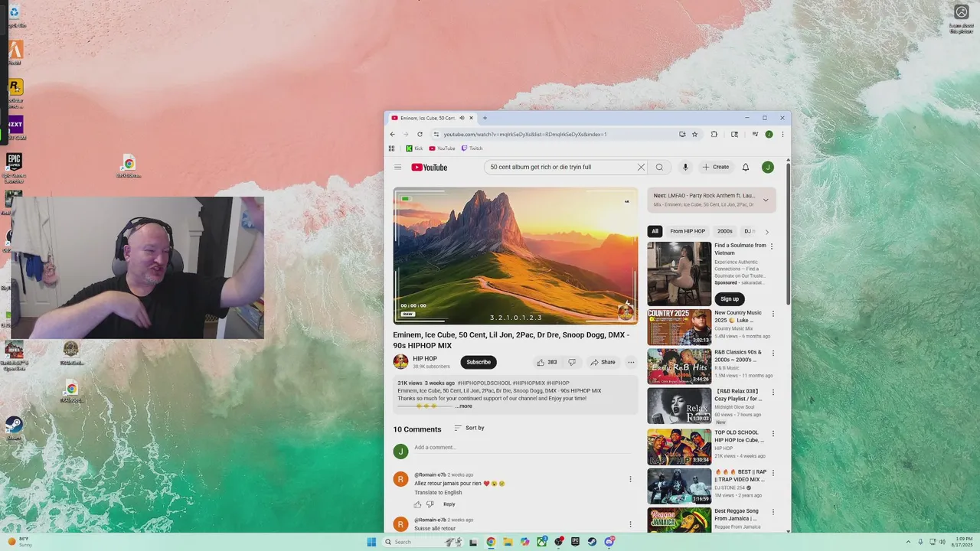The width and height of the screenshot is (980, 551).
Task: Open more actions under the video
Action: tap(631, 362)
